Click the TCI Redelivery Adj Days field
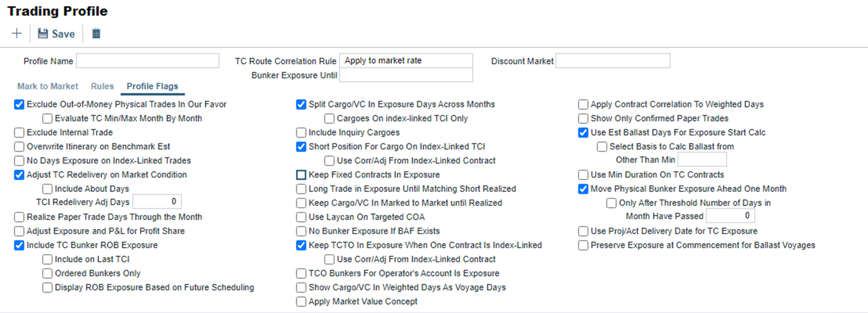Screen dimensions: 868x313 157,202
